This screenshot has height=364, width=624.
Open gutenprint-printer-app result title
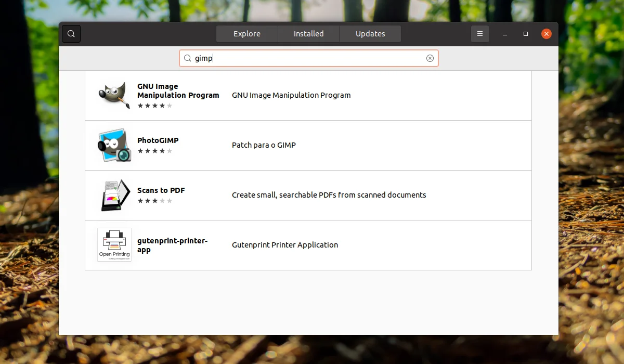click(172, 245)
